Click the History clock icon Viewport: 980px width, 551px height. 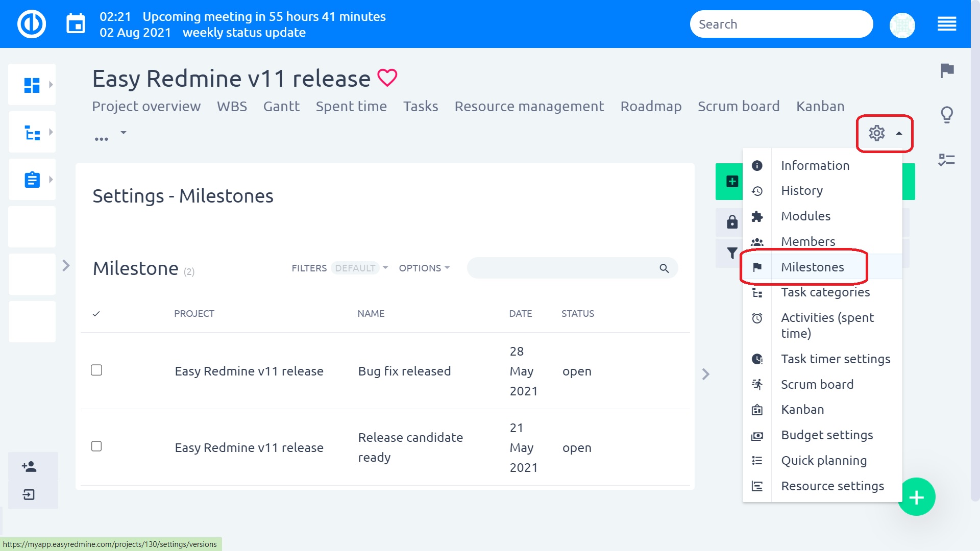[x=757, y=191]
